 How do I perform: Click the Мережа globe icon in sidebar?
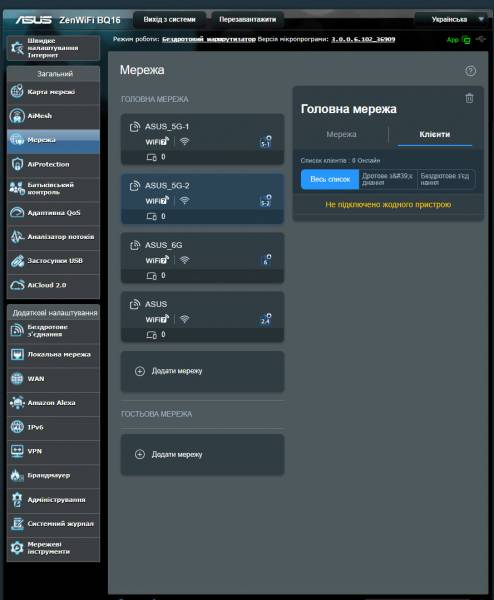tap(17, 140)
